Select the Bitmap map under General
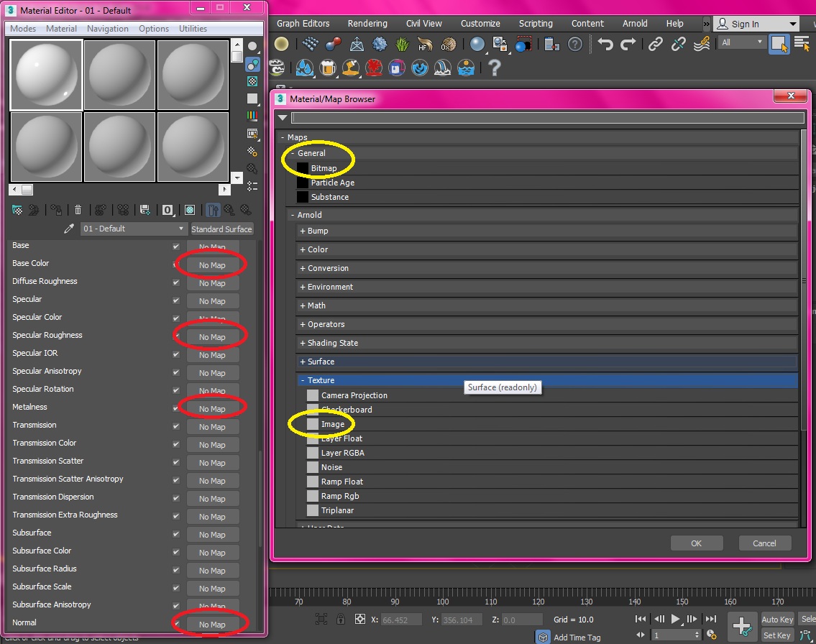This screenshot has width=816, height=644. click(324, 168)
